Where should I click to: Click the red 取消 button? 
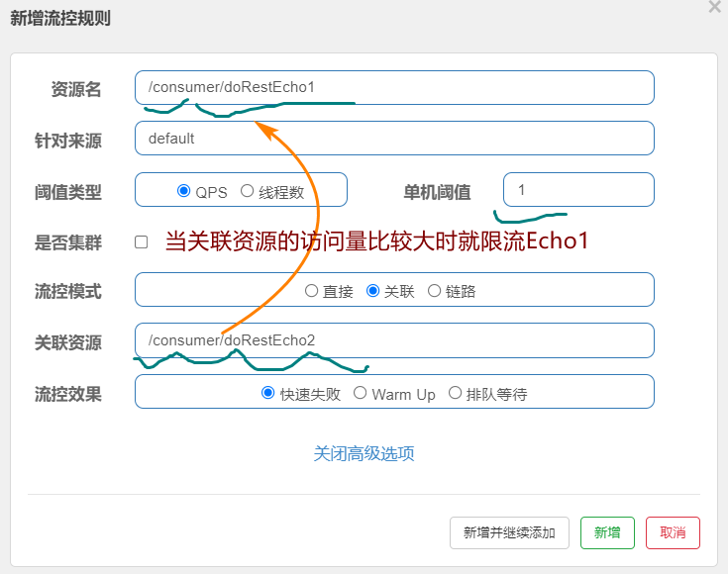click(673, 532)
